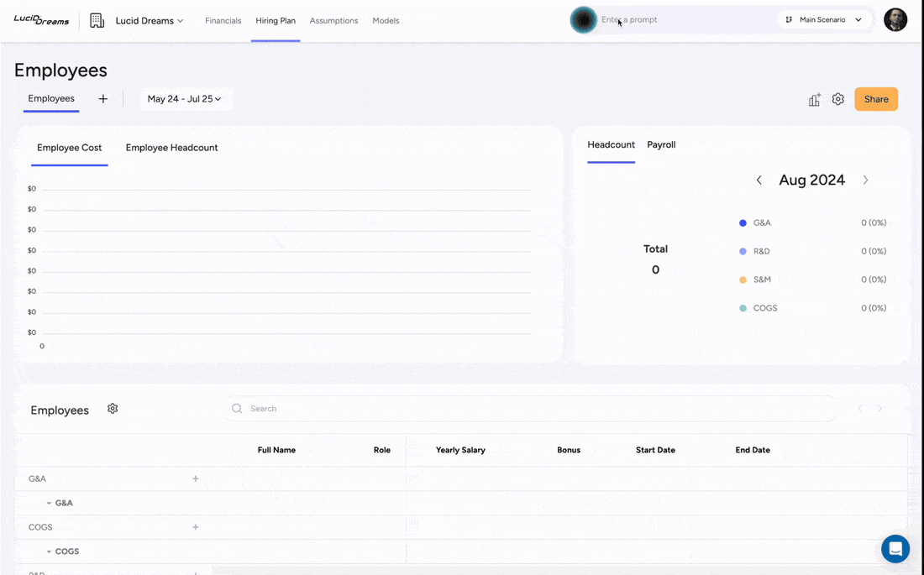Click the search icon in the Employees search bar

(237, 408)
